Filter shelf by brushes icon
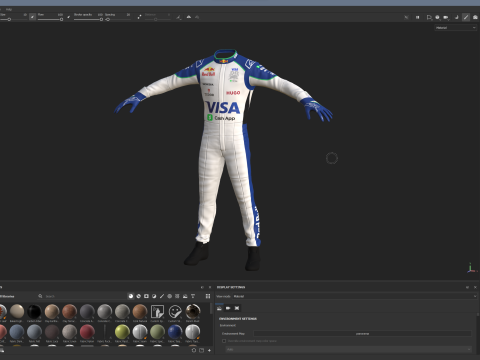This screenshot has height=360, width=480. [162, 296]
